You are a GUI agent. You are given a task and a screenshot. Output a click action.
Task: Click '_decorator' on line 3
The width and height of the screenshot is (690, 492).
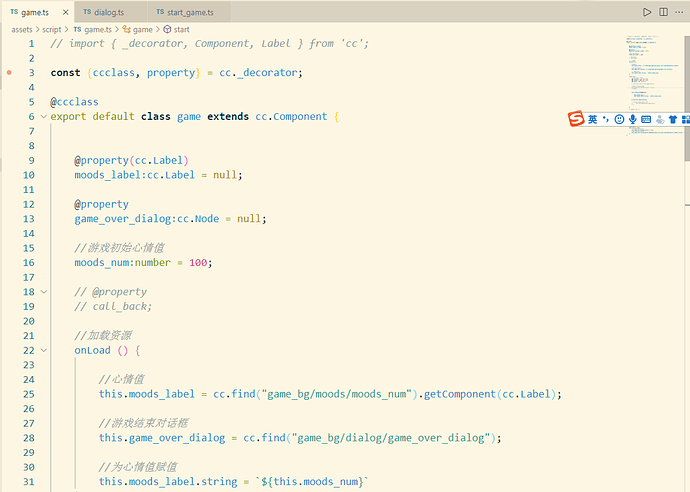pyautogui.click(x=268, y=73)
